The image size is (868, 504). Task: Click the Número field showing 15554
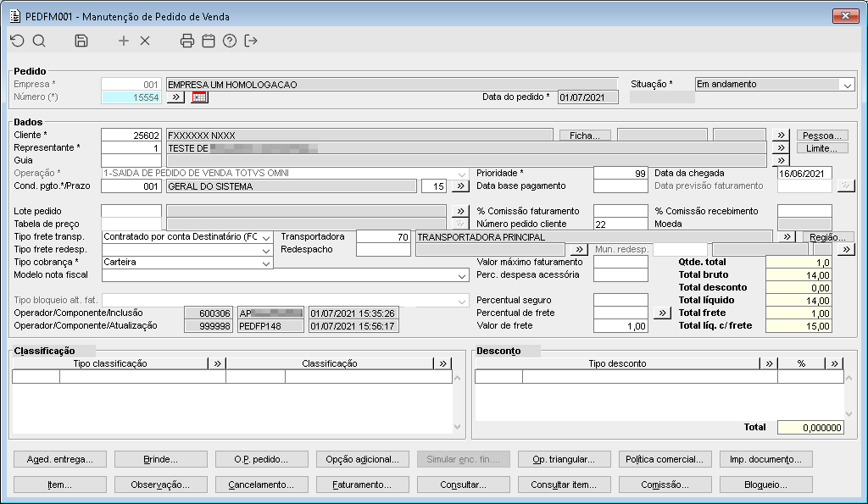[131, 97]
